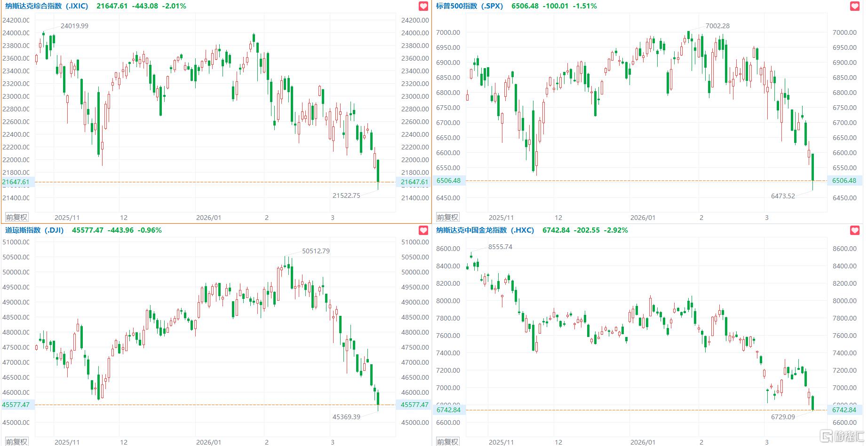
Task: Click the 6729.09 low label on the HXC chart
Action: click(783, 417)
